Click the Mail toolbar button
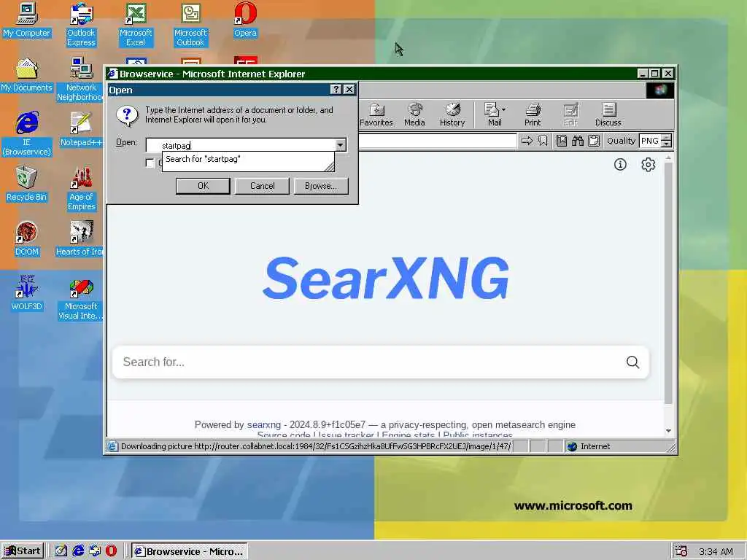This screenshot has height=560, width=747. click(492, 114)
